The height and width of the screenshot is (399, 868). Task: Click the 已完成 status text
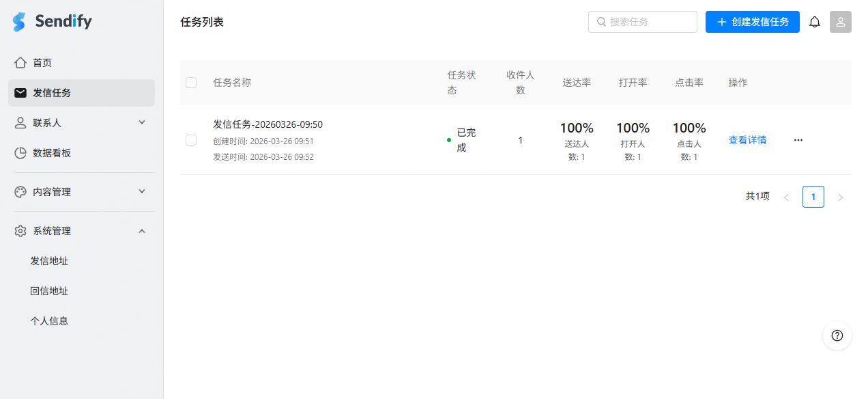(467, 140)
